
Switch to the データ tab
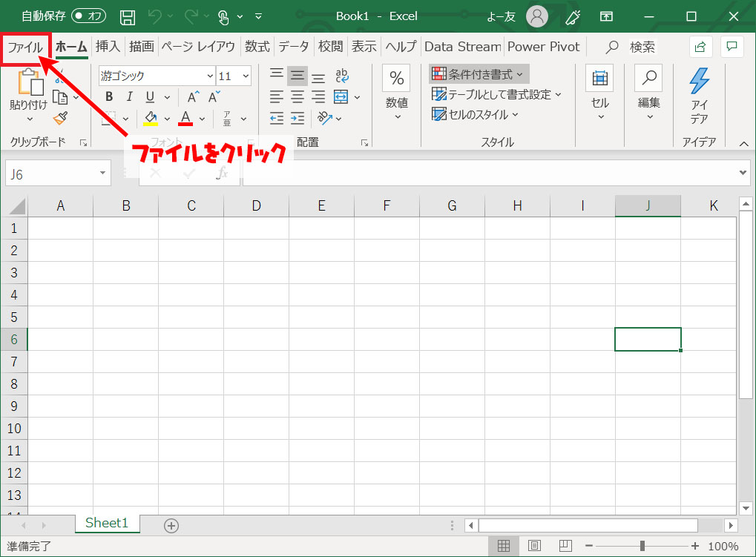point(294,46)
